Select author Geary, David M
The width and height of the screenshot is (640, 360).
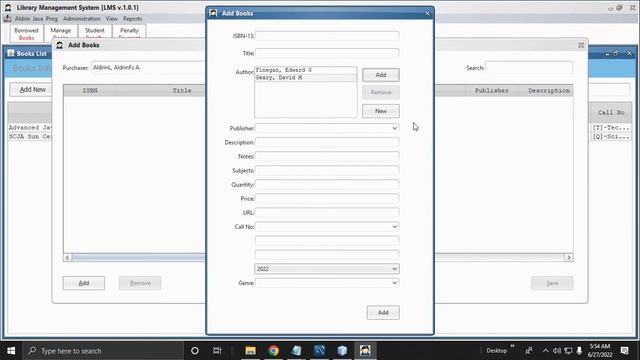305,78
